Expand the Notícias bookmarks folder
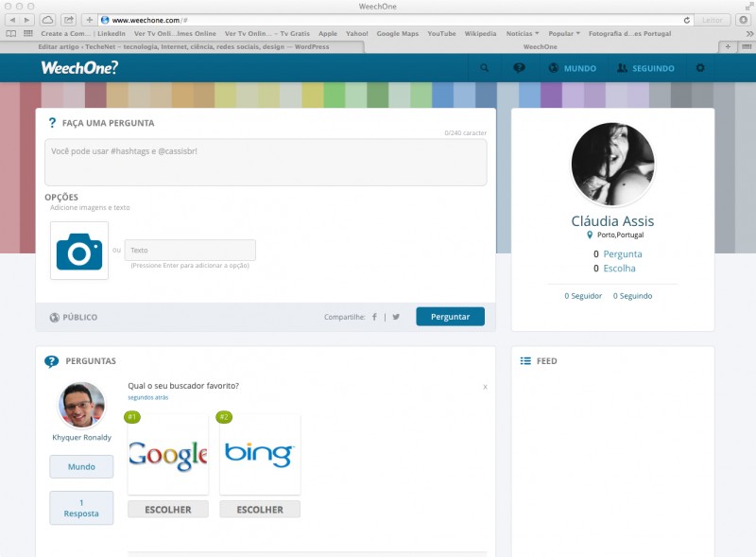 pyautogui.click(x=523, y=33)
